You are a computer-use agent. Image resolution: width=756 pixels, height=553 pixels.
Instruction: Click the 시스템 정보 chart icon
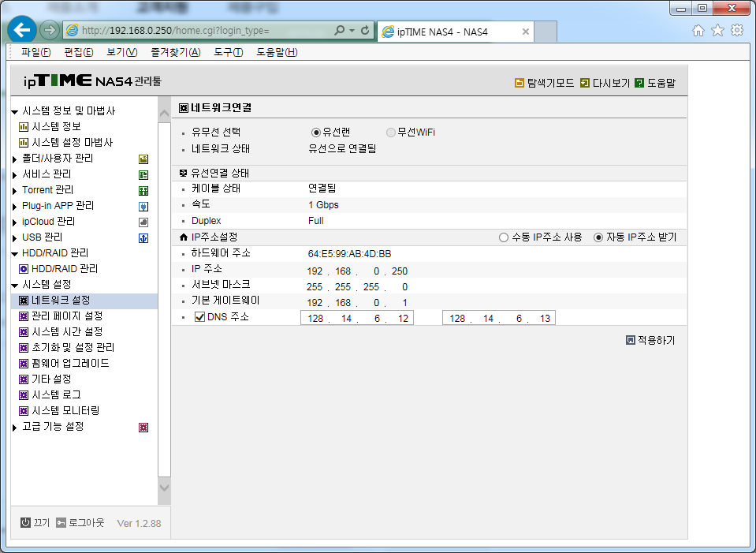tap(23, 127)
